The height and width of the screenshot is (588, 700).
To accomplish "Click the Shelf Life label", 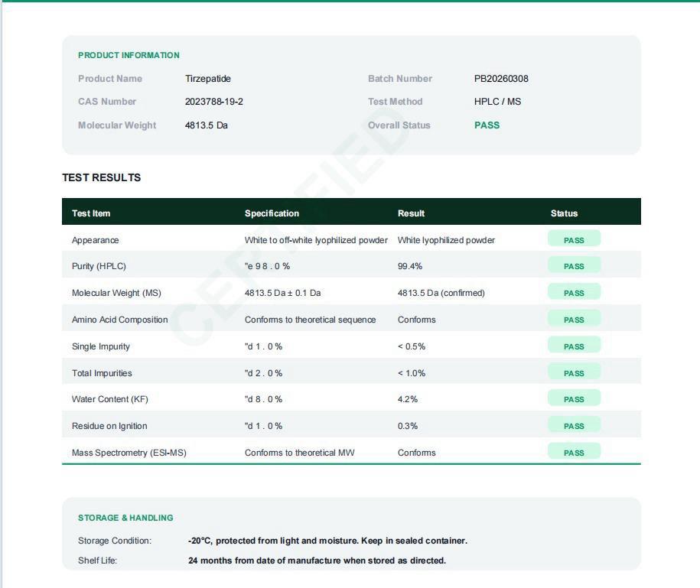I will (x=97, y=560).
